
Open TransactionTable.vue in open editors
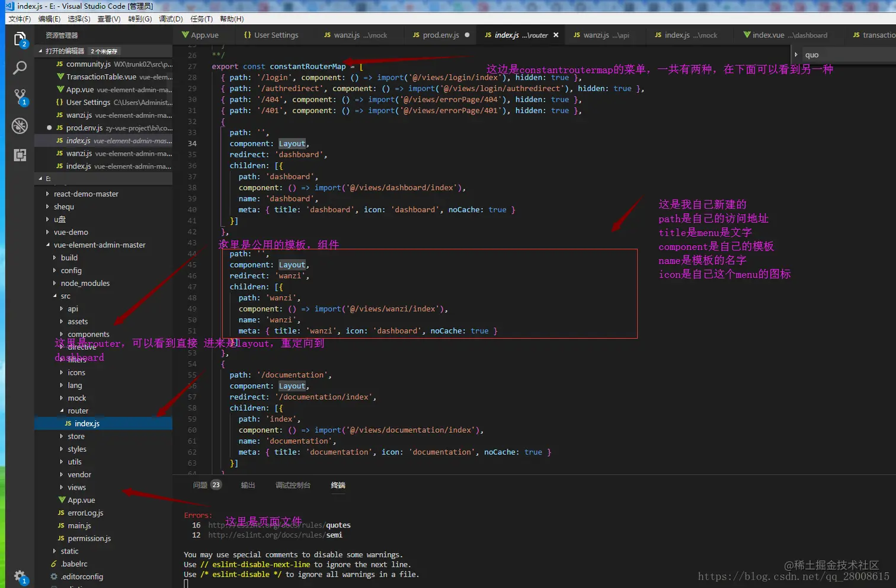click(x=104, y=77)
